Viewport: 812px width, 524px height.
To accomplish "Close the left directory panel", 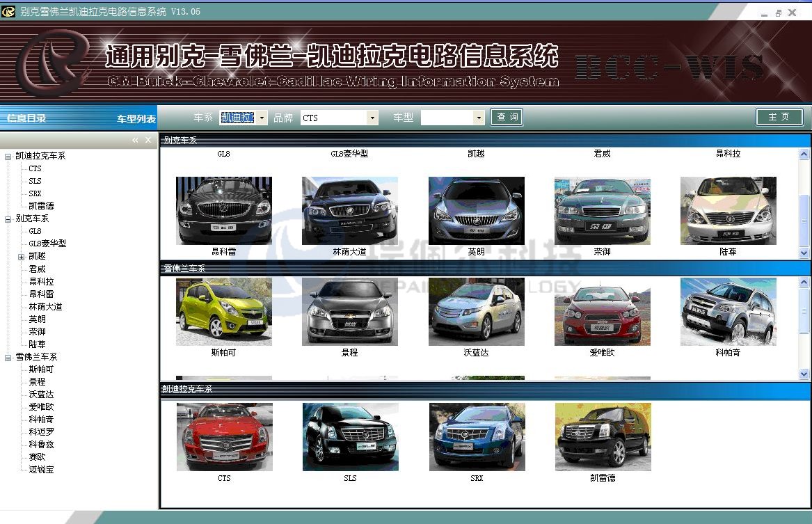I will point(148,141).
